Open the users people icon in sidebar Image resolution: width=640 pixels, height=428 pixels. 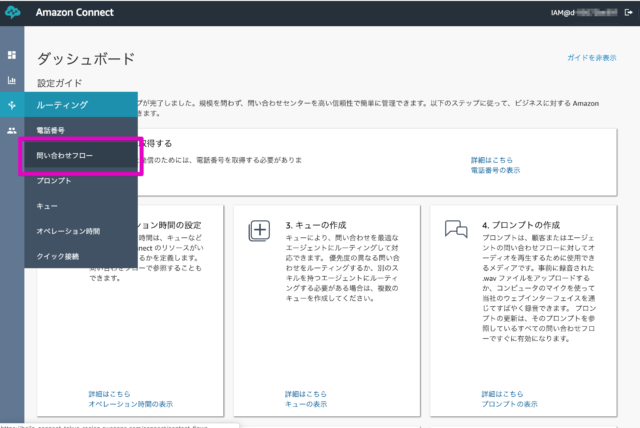point(12,130)
